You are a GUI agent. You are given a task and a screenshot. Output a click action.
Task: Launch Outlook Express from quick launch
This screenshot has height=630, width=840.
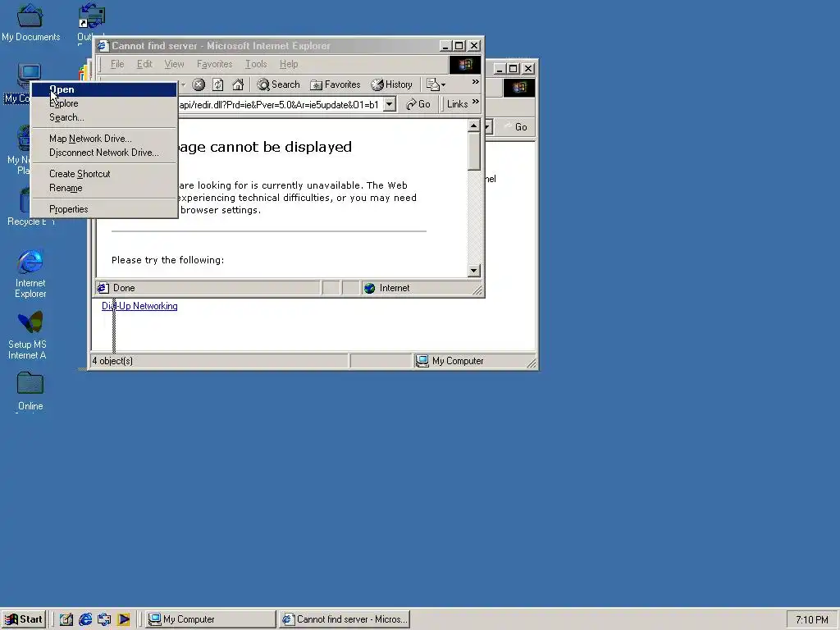[x=104, y=619]
